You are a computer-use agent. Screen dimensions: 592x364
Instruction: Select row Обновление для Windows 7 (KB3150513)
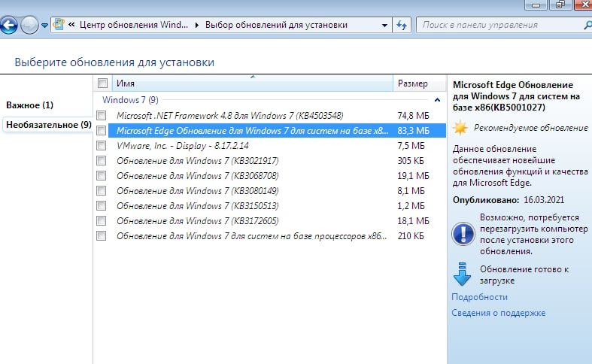click(198, 206)
